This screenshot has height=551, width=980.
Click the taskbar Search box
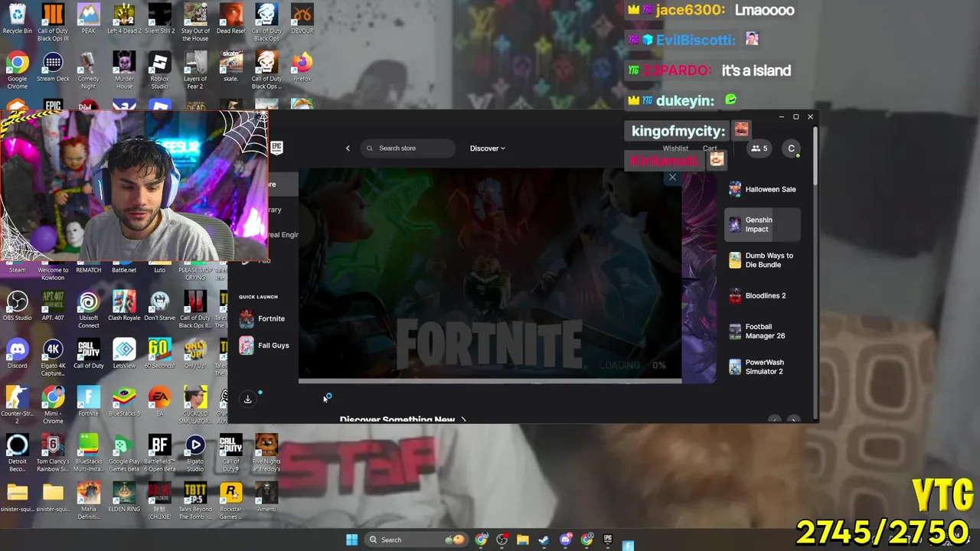coord(417,540)
